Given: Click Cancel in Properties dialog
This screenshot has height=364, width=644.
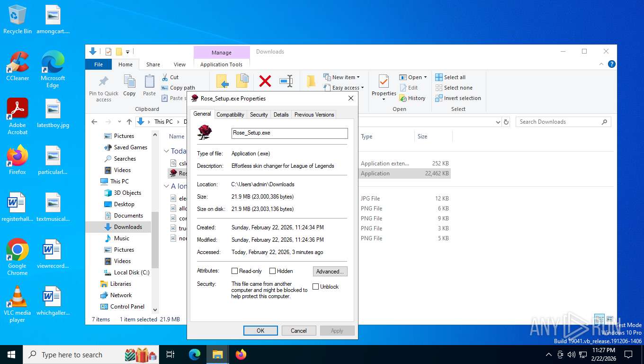Looking at the screenshot, I should 299,331.
